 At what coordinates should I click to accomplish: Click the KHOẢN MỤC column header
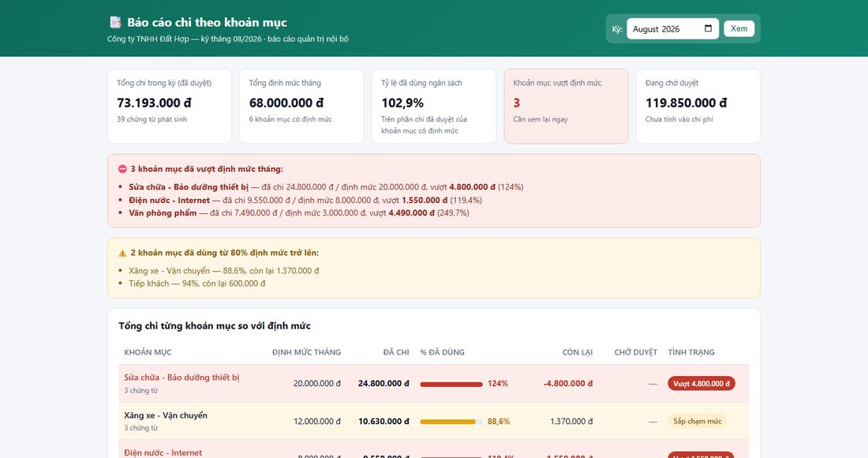pos(148,352)
